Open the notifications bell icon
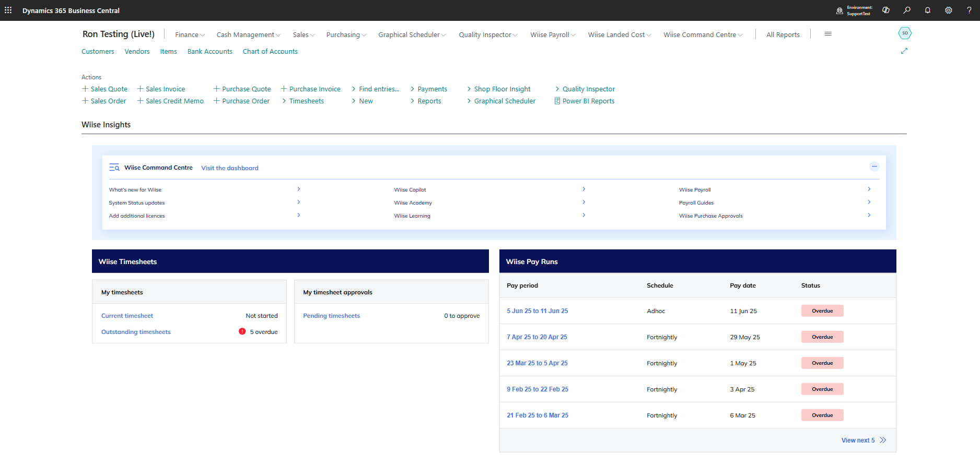 pyautogui.click(x=928, y=10)
